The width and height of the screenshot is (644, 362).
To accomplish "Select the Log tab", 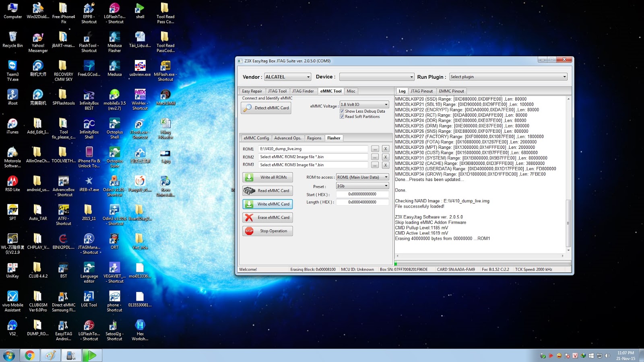I will (x=402, y=91).
